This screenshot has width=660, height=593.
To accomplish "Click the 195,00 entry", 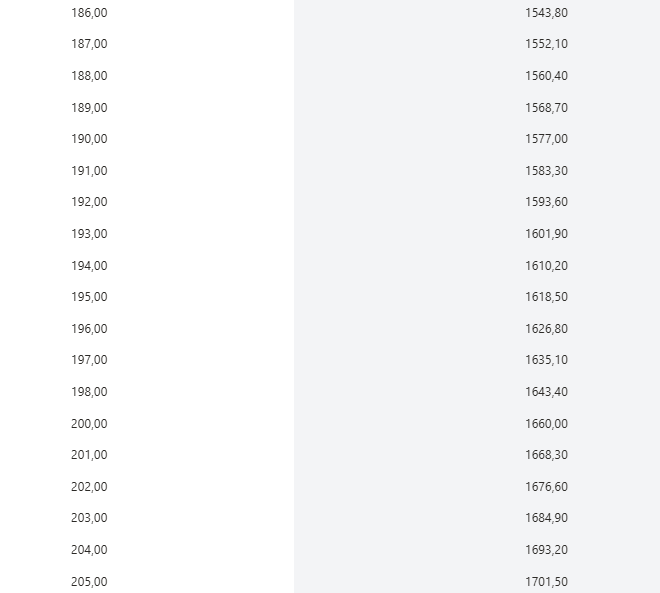I will (89, 297).
